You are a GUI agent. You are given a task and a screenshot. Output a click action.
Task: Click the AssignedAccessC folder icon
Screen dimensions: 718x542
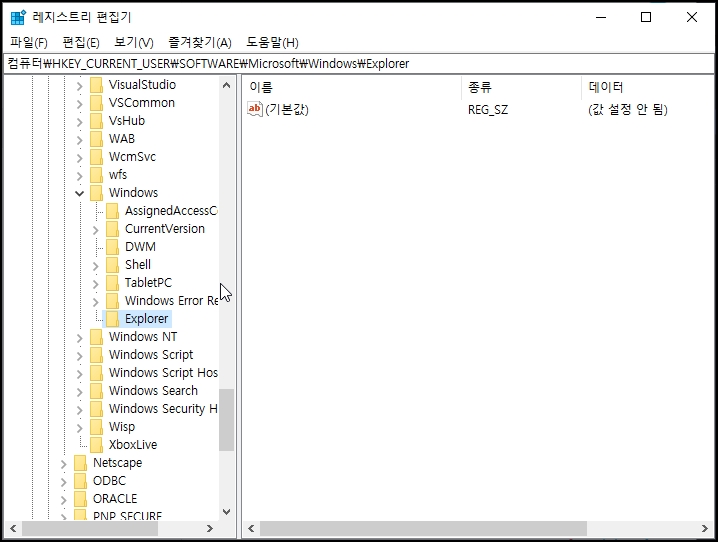(113, 211)
